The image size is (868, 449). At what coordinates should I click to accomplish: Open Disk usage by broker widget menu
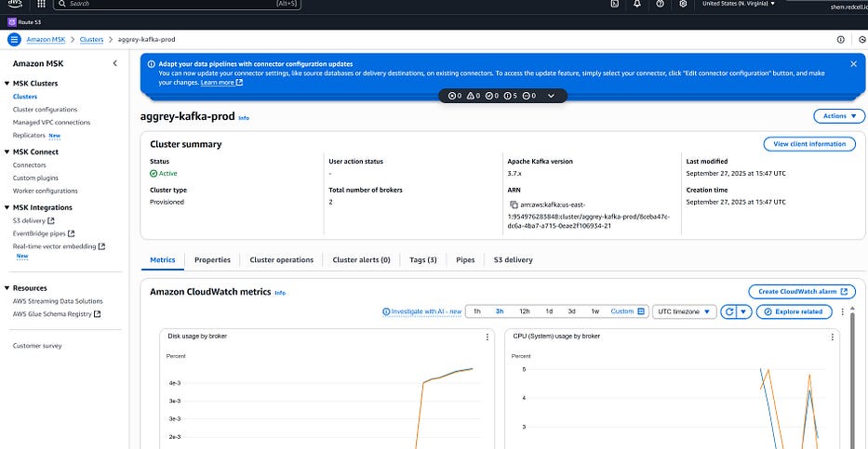click(487, 337)
